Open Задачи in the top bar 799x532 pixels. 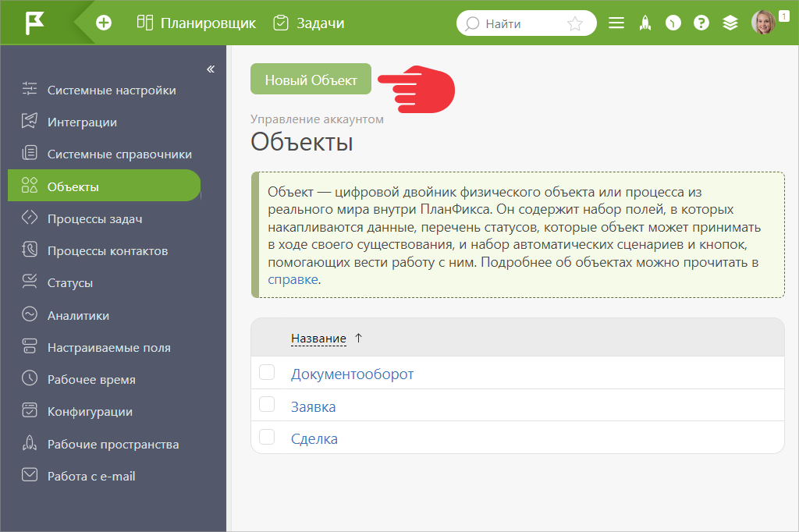321,23
